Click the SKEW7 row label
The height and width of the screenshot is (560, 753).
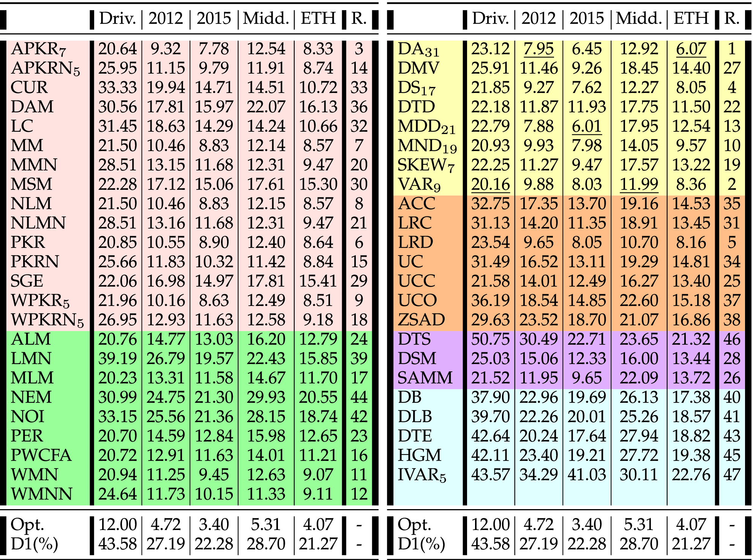426,166
